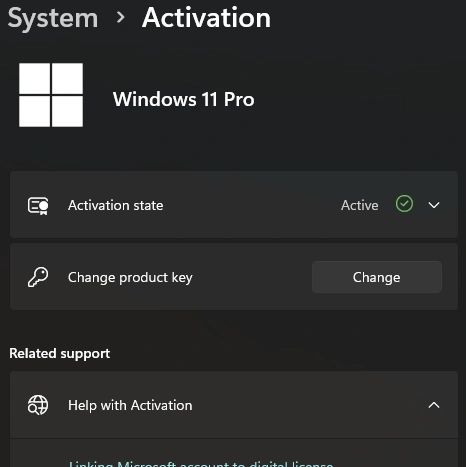Screen dimensions: 466x467
Task: Go back to System in breadcrumb
Action: point(53,19)
